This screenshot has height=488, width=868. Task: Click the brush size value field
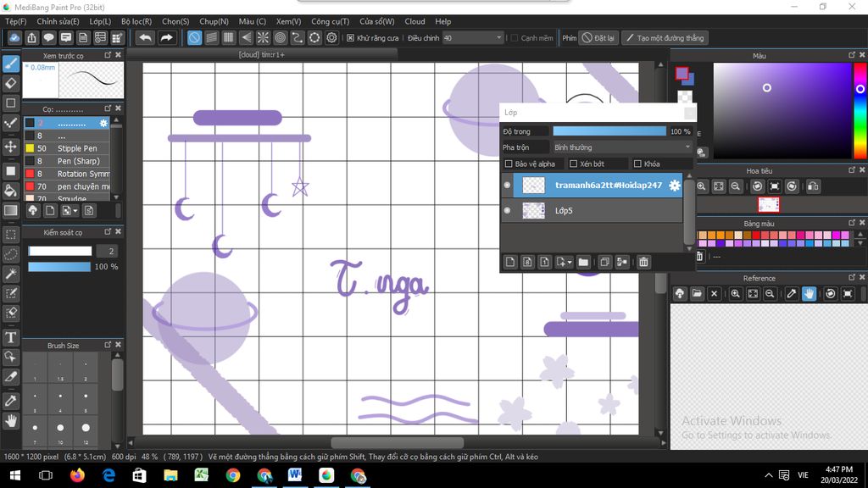[106, 251]
